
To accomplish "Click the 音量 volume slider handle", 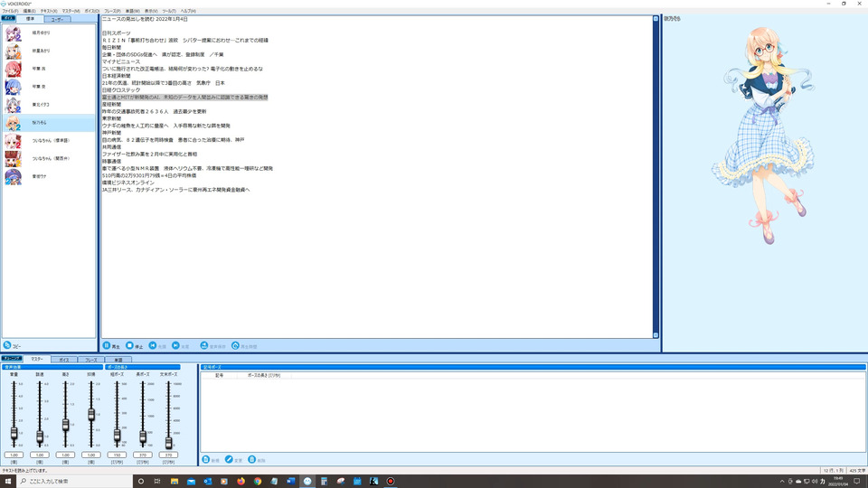I will click(x=14, y=433).
